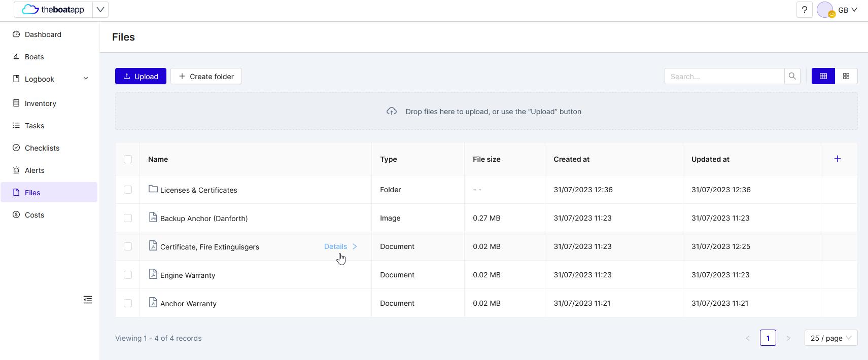Click the Engine Warranty document icon

(x=153, y=274)
